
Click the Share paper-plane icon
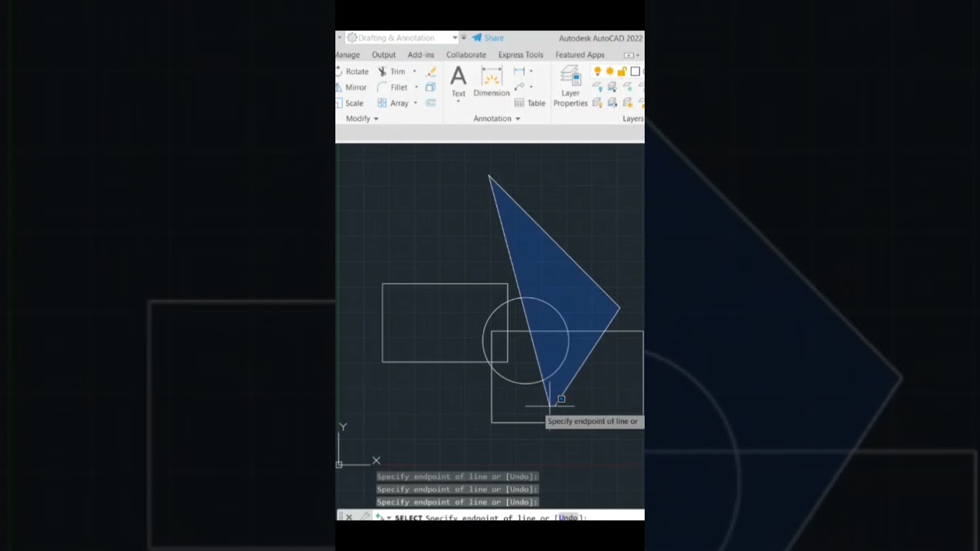[476, 37]
